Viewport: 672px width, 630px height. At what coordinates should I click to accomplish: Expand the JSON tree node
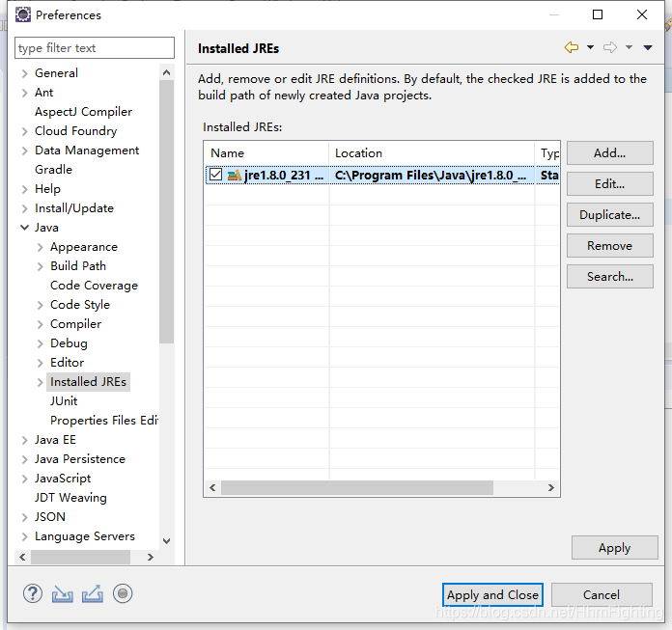point(25,517)
